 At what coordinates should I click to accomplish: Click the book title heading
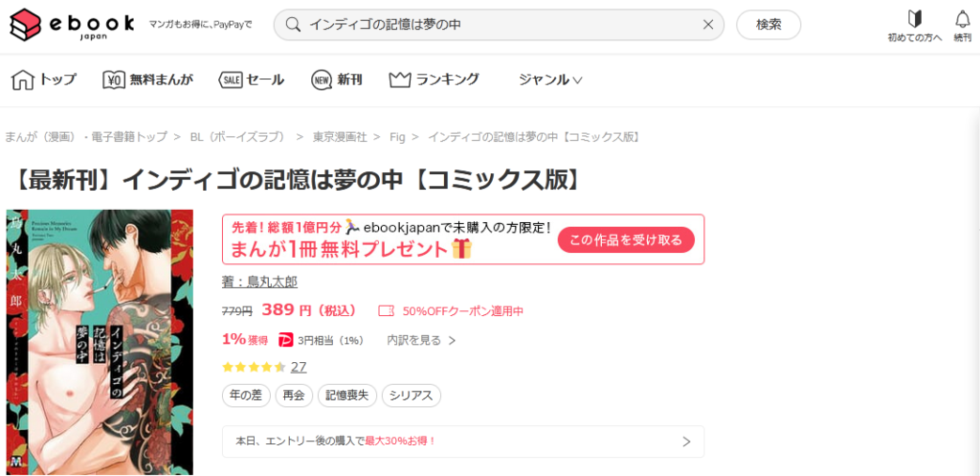[x=299, y=180]
